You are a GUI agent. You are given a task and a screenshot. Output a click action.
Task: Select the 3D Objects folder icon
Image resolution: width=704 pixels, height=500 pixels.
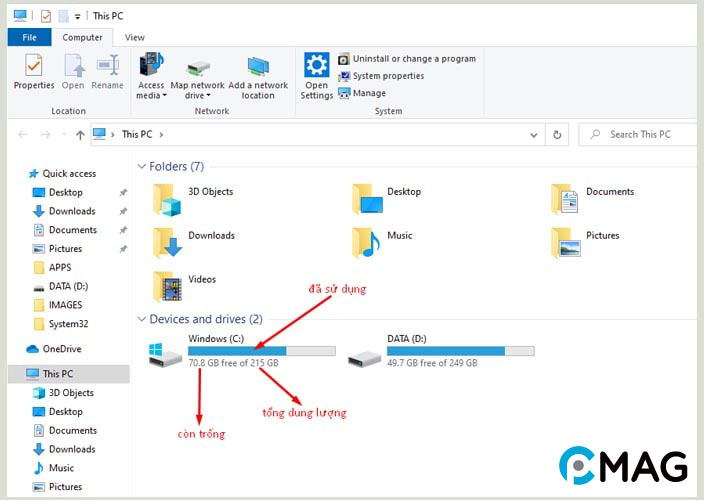coord(167,200)
